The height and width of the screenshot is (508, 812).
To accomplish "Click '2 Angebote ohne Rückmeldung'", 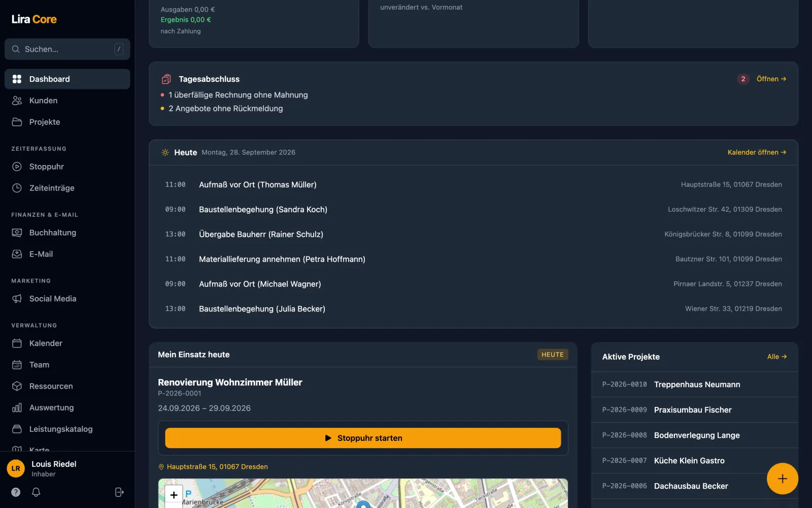I will (226, 109).
